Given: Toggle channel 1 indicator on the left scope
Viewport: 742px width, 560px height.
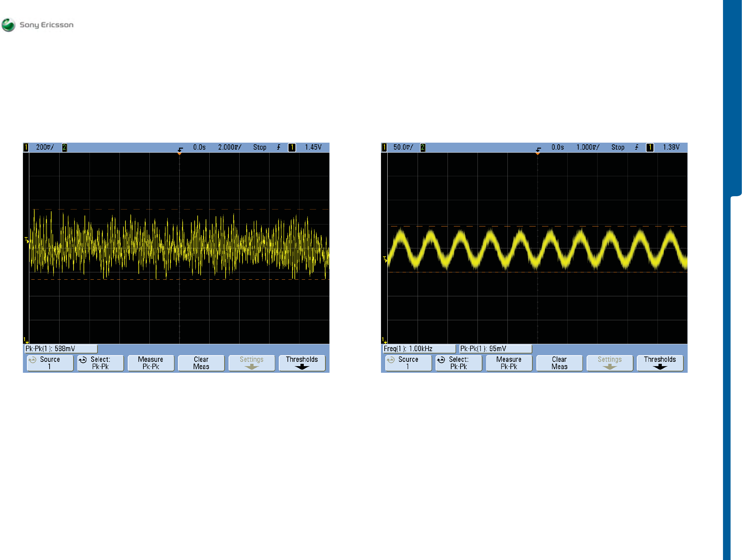Looking at the screenshot, I should tap(26, 147).
